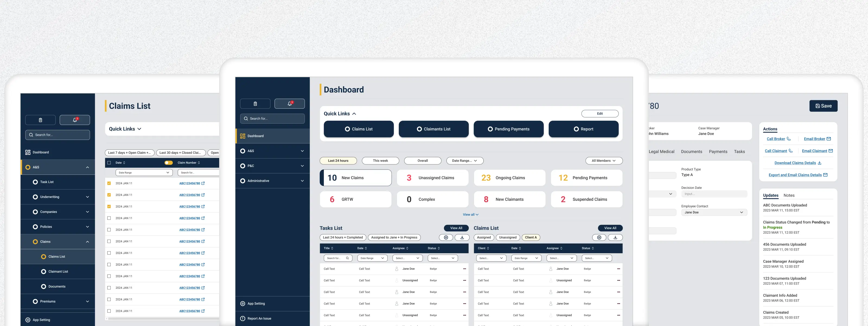Click the envelope icon next to Email Claimant
868x326 pixels.
tap(831, 151)
